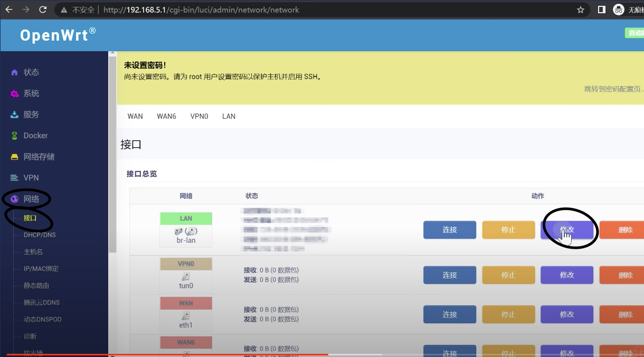This screenshot has height=357, width=644.
Task: Switch to the WAN6 tab
Action: [x=166, y=116]
